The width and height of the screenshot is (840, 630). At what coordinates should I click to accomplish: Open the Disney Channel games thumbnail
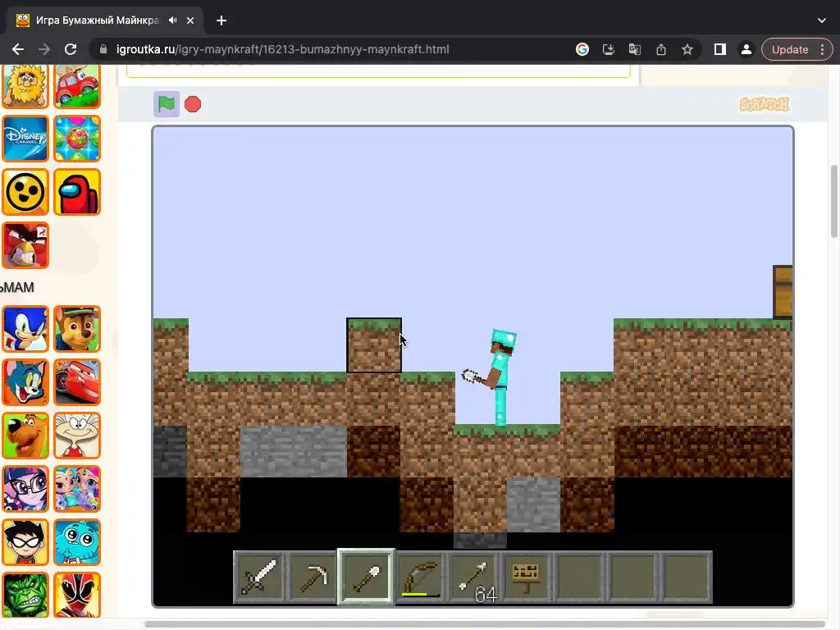[25, 138]
